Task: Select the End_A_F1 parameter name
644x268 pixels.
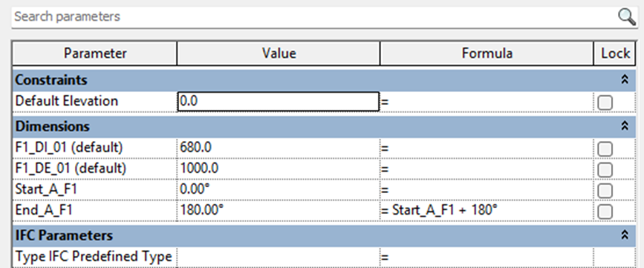Action: tap(44, 210)
